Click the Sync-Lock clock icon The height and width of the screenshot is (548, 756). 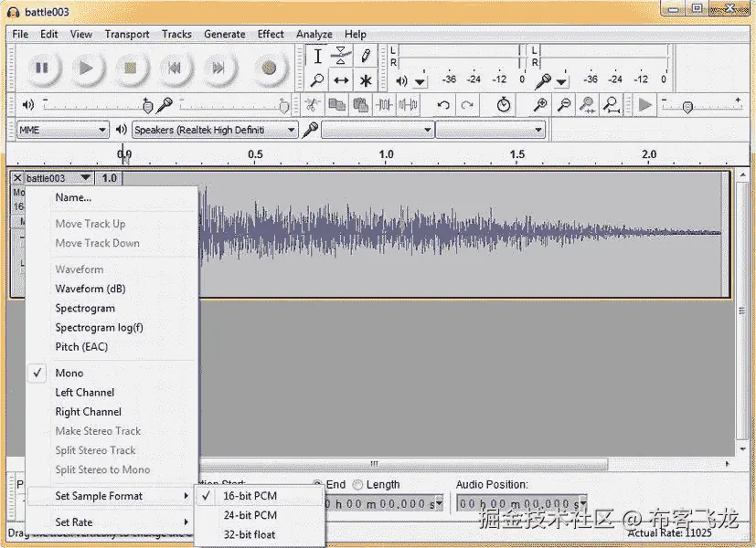[504, 104]
